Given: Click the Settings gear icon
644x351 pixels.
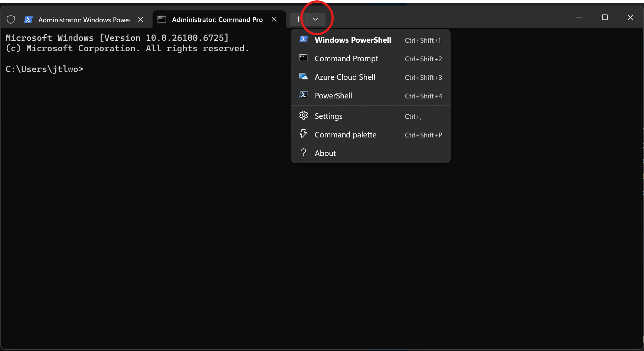Looking at the screenshot, I should point(304,116).
